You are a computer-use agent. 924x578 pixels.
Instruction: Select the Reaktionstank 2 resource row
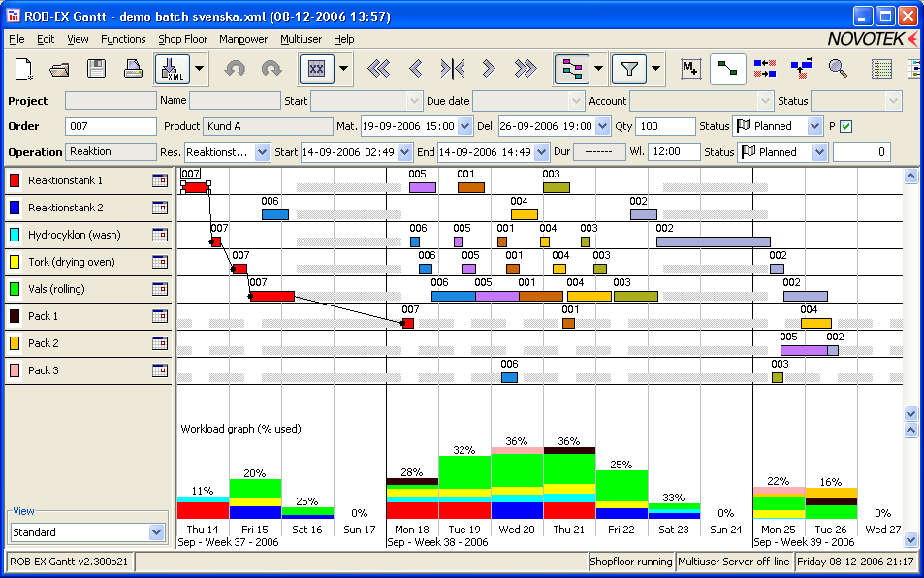[x=88, y=208]
